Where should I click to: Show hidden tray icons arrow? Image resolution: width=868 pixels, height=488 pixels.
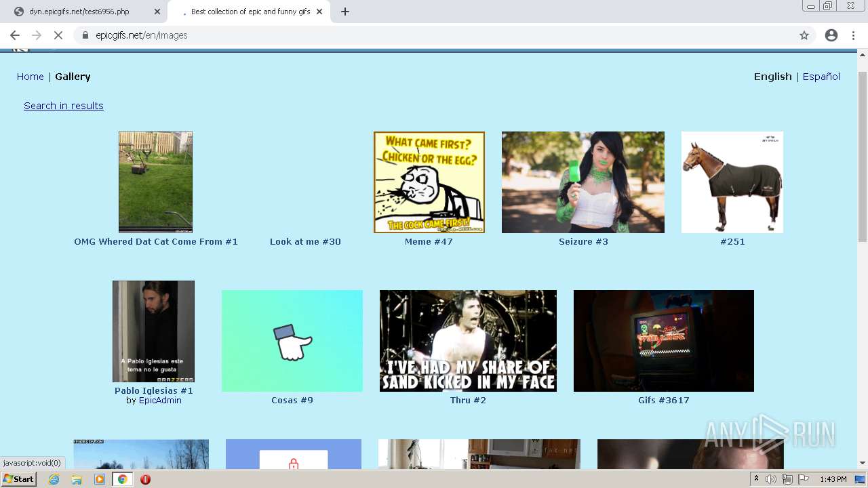tap(756, 479)
